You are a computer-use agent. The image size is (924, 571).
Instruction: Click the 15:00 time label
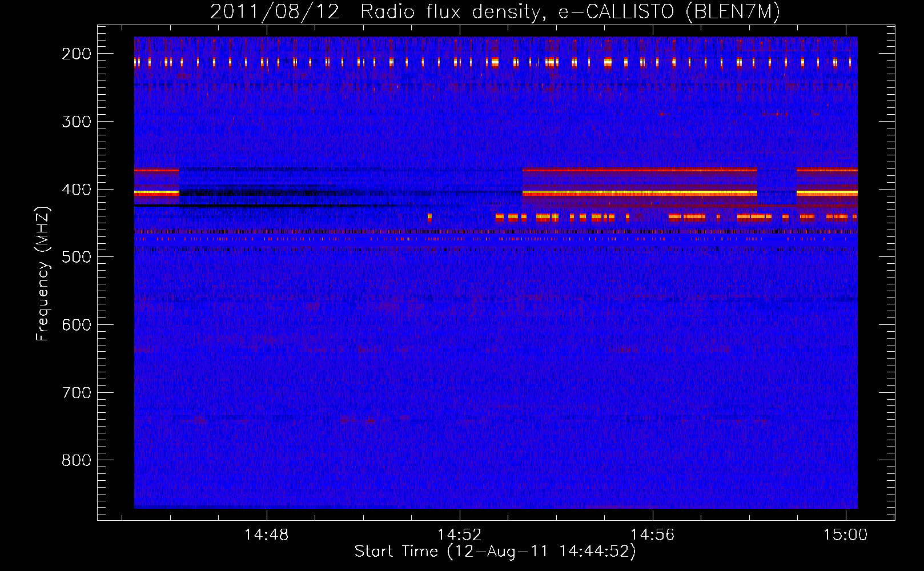click(x=845, y=535)
